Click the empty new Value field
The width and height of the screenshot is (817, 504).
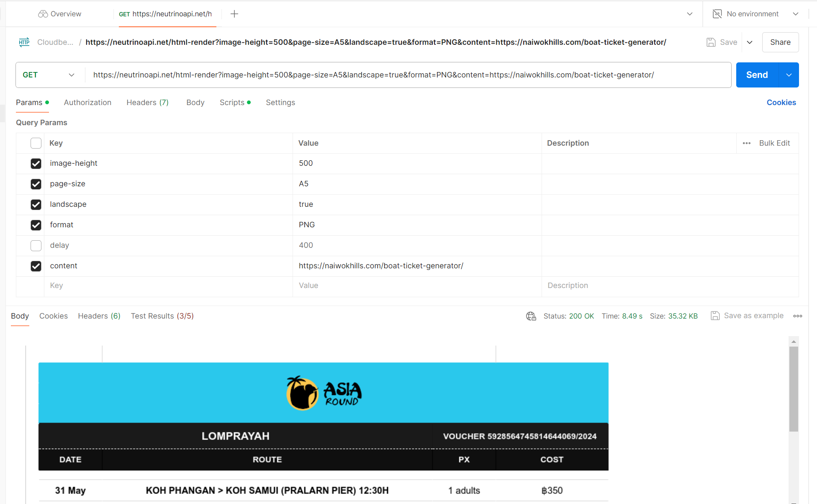(417, 286)
